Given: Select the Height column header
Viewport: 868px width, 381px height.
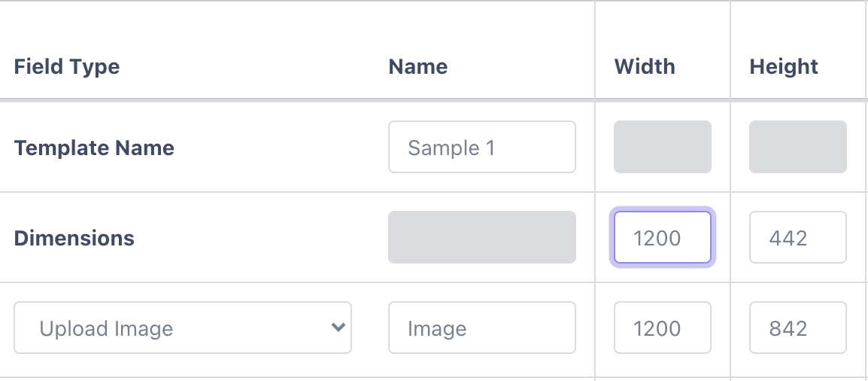Looking at the screenshot, I should point(784,66).
